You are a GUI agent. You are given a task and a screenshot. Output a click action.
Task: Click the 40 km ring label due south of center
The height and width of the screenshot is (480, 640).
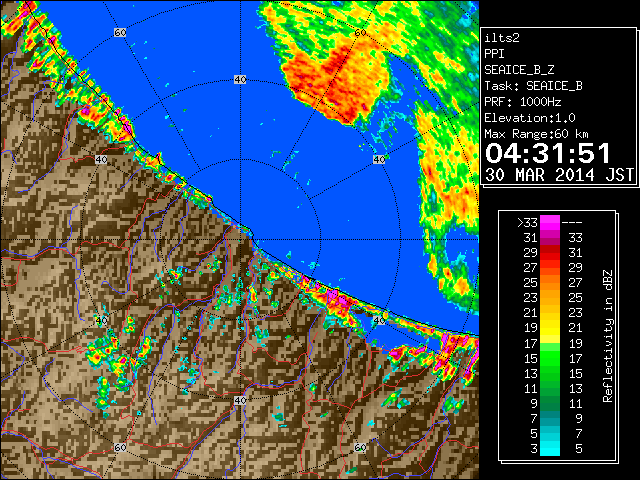point(240,400)
